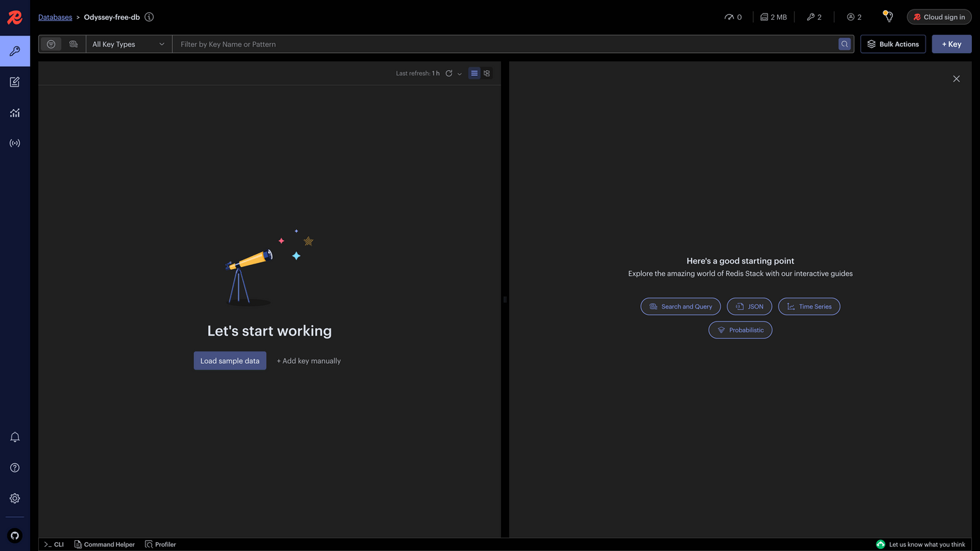Open the notification bell center
Image resolution: width=980 pixels, height=551 pixels.
tap(15, 437)
